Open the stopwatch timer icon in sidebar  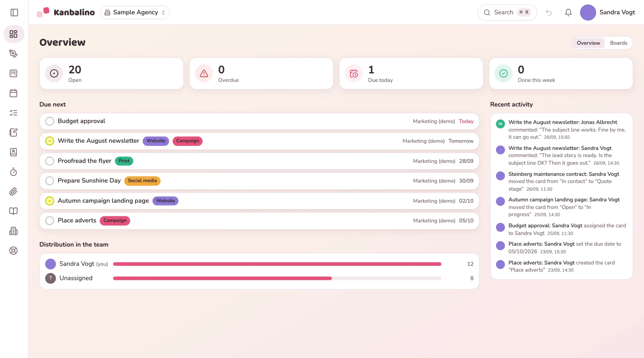(14, 172)
